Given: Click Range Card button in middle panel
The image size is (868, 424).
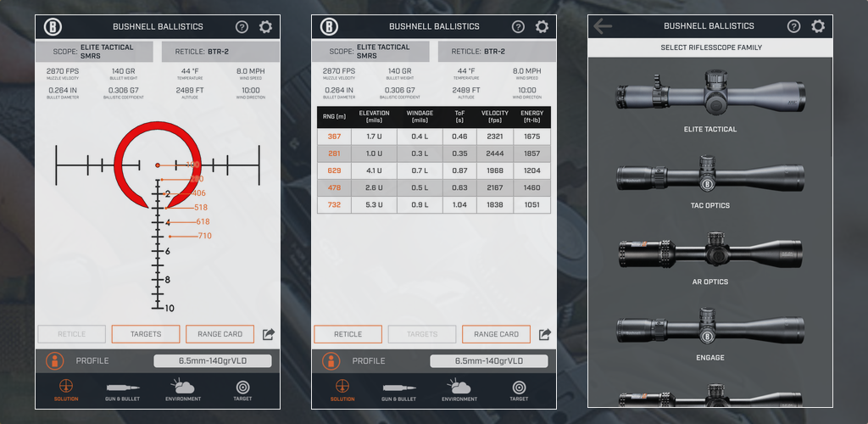Looking at the screenshot, I should coord(496,334).
